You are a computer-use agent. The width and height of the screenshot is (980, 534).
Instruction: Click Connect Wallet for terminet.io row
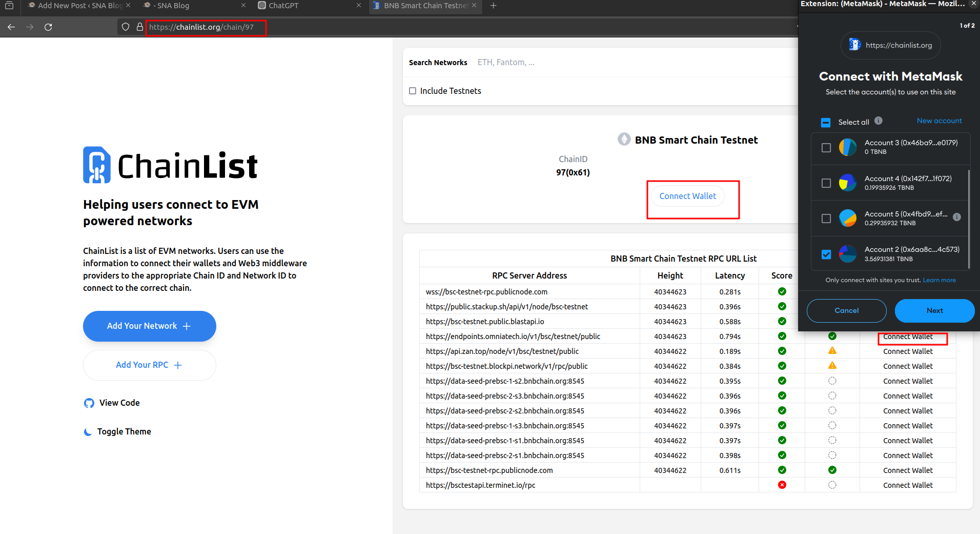pyautogui.click(x=908, y=485)
